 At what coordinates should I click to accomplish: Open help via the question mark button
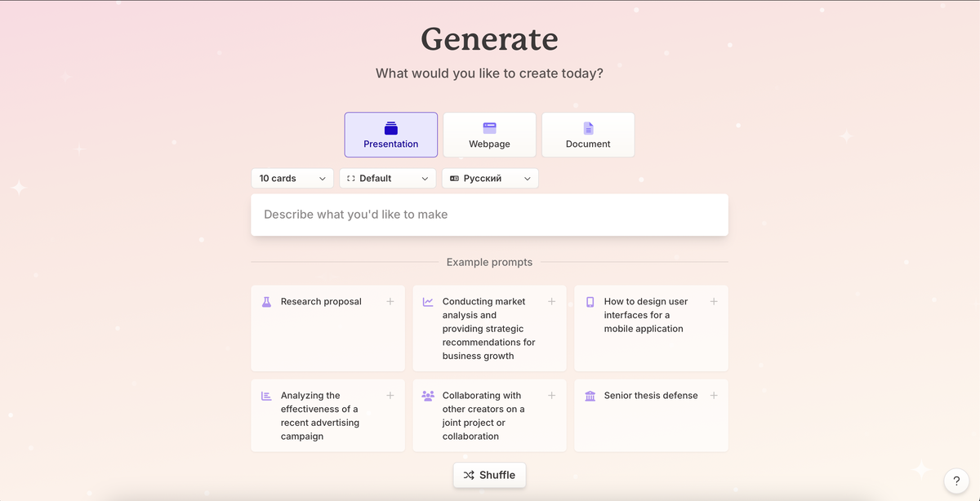point(956,481)
